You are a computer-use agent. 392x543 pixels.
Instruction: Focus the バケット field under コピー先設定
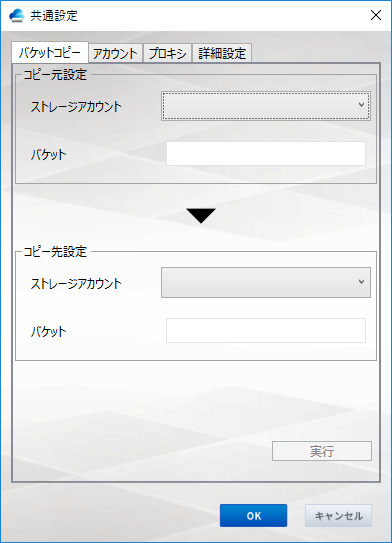point(266,331)
